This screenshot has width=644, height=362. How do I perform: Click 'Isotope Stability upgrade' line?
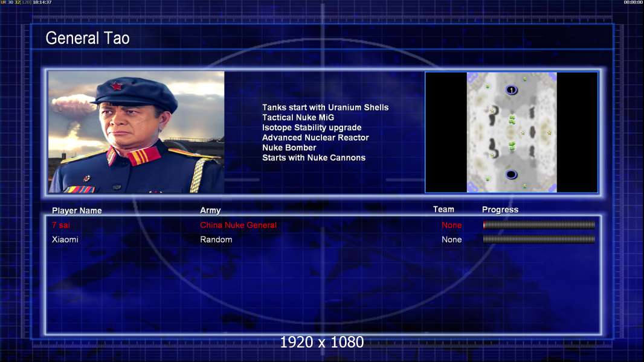coord(312,127)
